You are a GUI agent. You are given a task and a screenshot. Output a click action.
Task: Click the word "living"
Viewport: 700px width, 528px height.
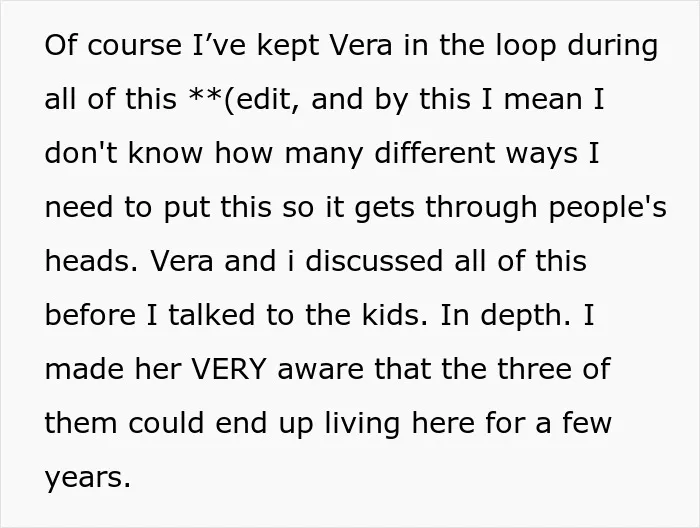pyautogui.click(x=362, y=424)
